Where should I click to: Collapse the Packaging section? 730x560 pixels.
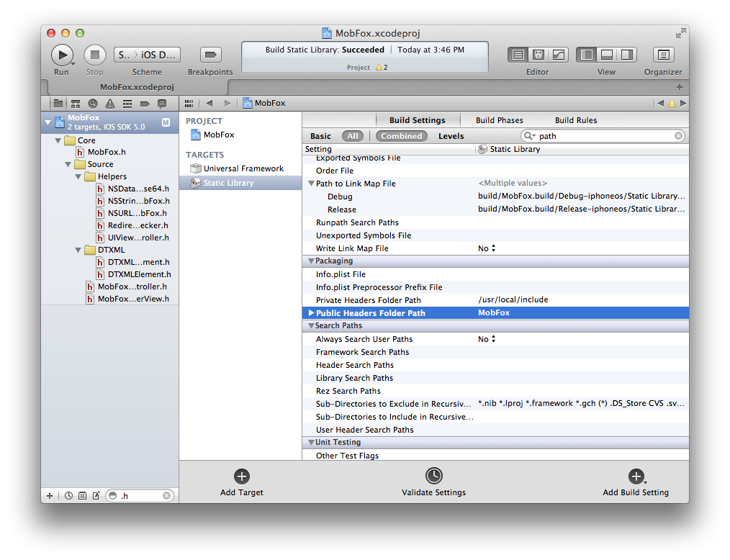pos(311,261)
